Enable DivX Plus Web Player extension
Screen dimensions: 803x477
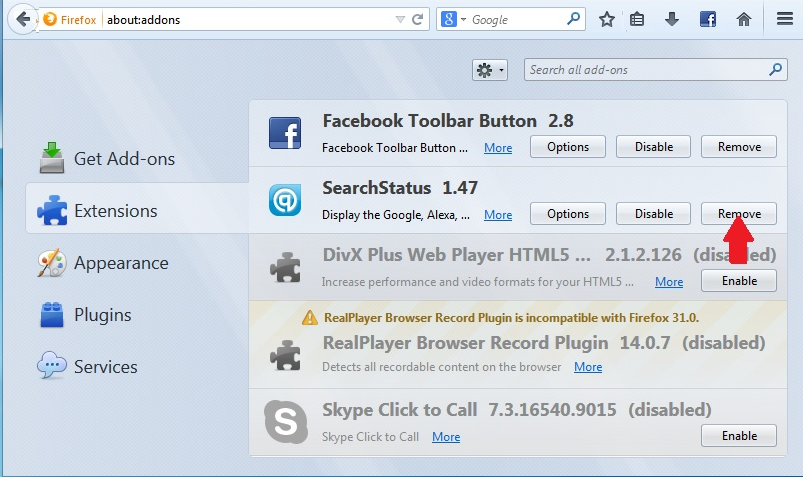tap(739, 282)
